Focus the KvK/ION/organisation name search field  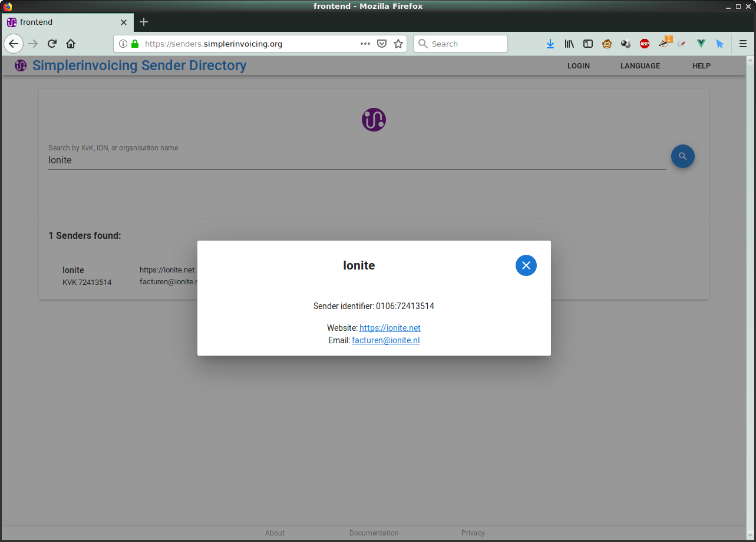(x=357, y=160)
